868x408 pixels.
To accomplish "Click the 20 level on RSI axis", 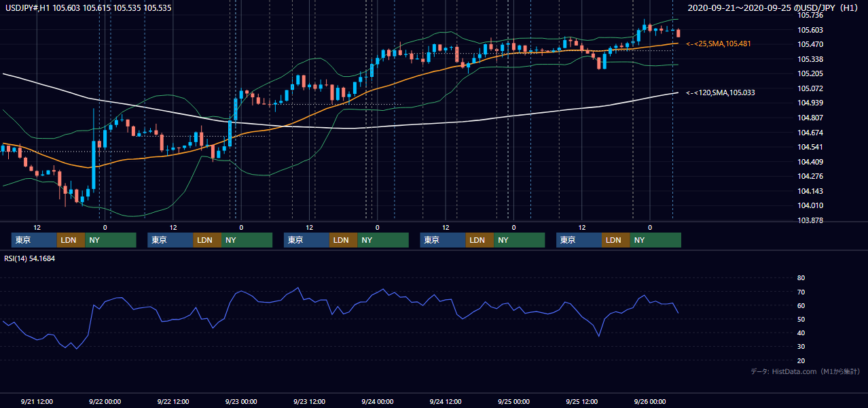I will pos(801,360).
